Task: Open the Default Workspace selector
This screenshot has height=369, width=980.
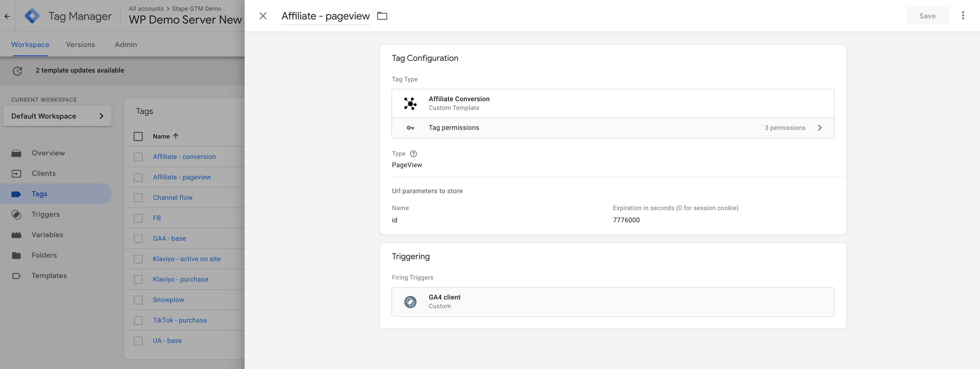Action: 57,116
